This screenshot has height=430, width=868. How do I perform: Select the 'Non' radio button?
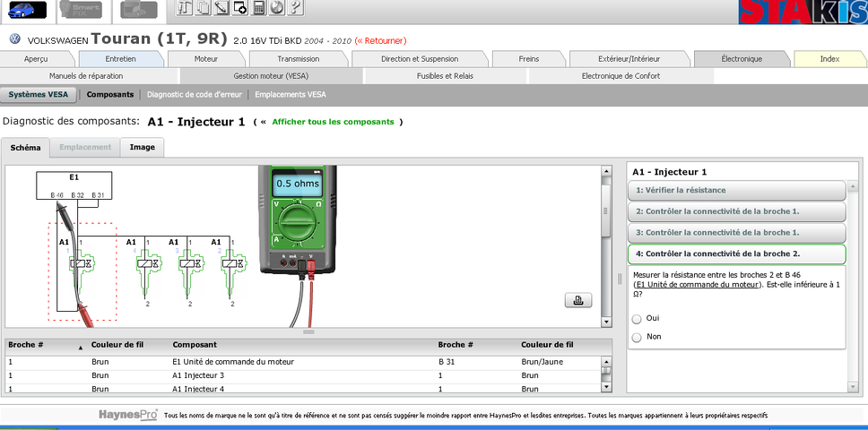pyautogui.click(x=637, y=338)
